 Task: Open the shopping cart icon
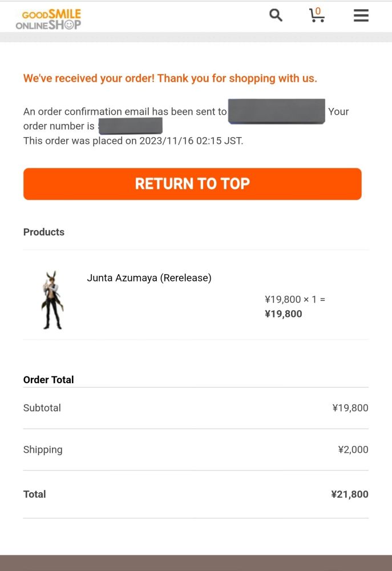click(316, 17)
